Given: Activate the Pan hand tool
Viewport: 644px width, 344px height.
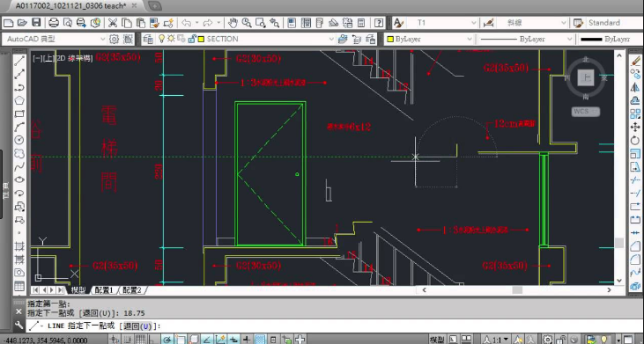Looking at the screenshot, I should tap(233, 23).
